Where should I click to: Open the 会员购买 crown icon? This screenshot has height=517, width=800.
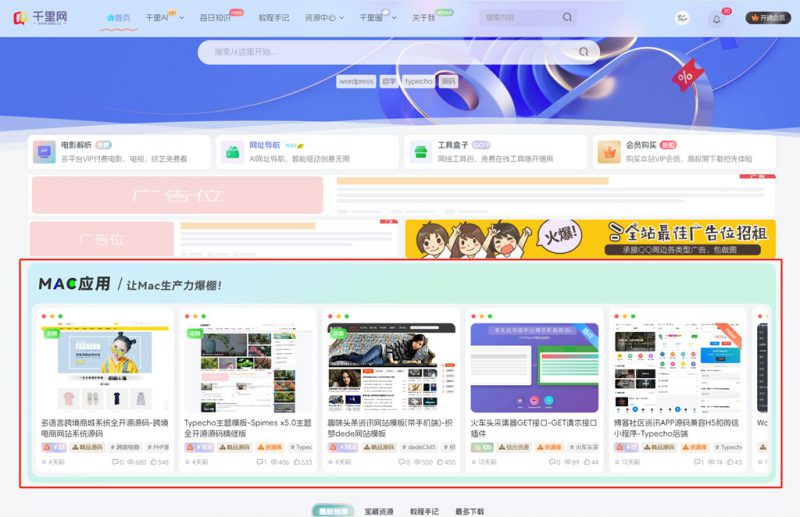(x=609, y=152)
